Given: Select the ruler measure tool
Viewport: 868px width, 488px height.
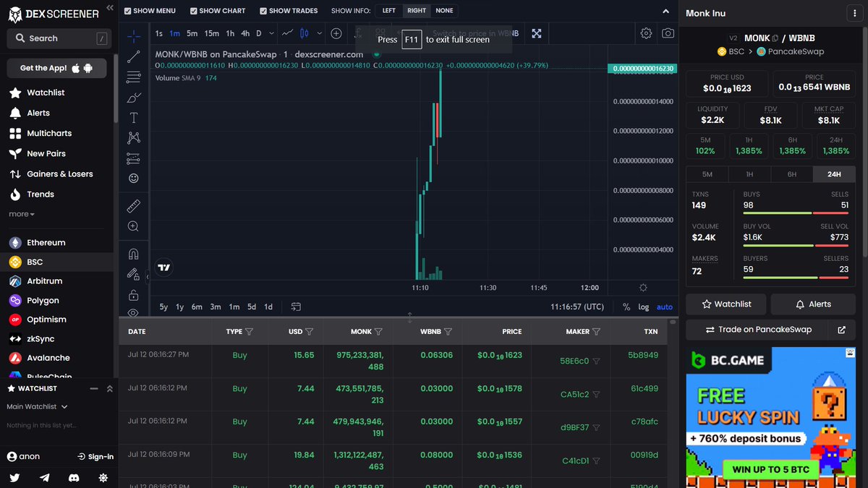Looking at the screenshot, I should [134, 207].
